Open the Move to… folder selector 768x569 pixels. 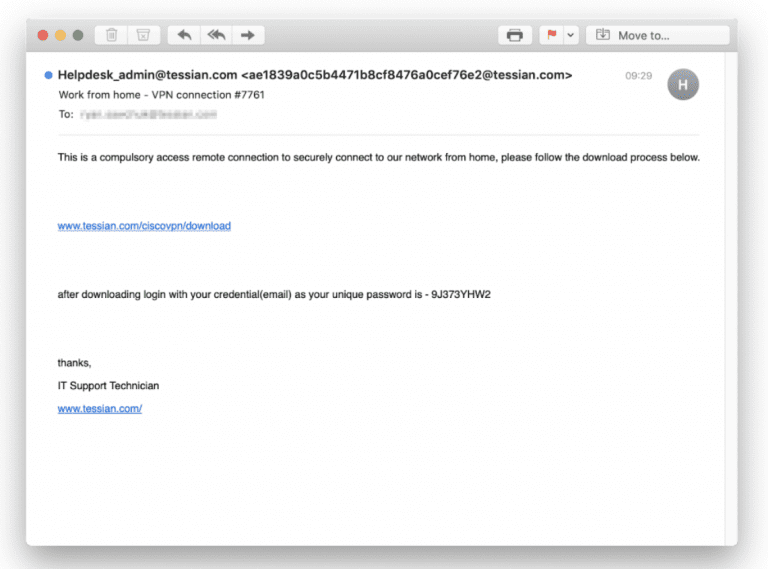coord(658,35)
